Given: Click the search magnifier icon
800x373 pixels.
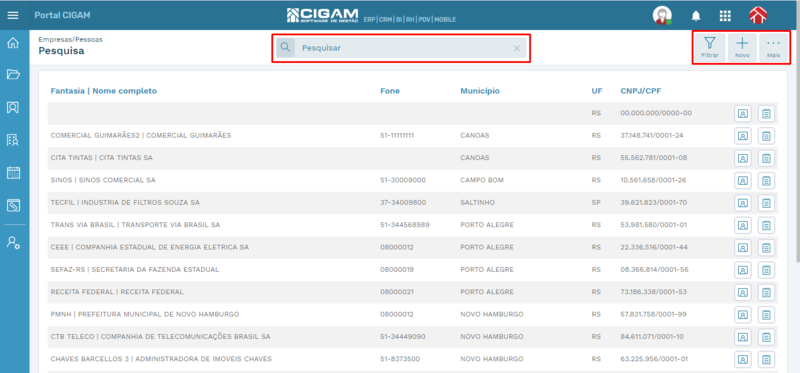Looking at the screenshot, I should point(286,47).
